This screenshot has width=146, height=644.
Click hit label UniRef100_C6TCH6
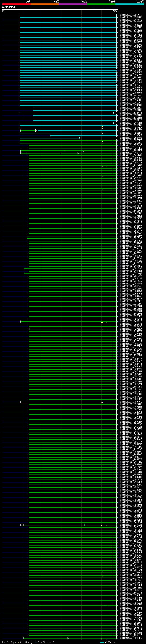coord(131,27)
